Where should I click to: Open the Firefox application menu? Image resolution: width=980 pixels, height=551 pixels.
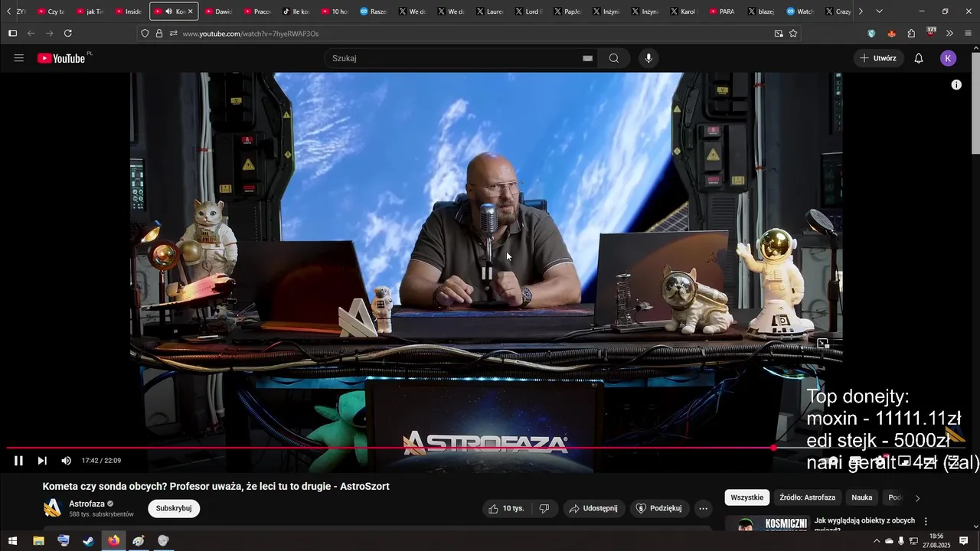(968, 34)
